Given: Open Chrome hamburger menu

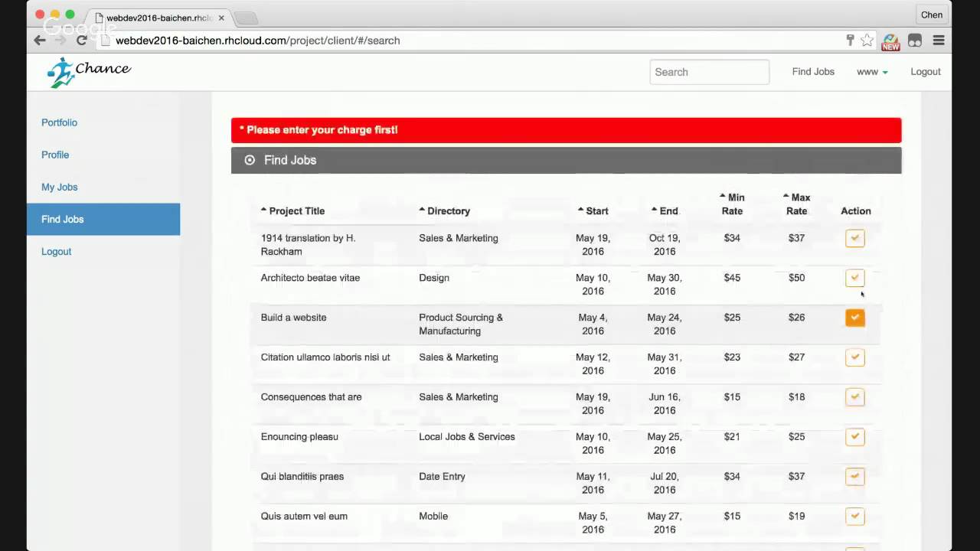Looking at the screenshot, I should coord(938,41).
